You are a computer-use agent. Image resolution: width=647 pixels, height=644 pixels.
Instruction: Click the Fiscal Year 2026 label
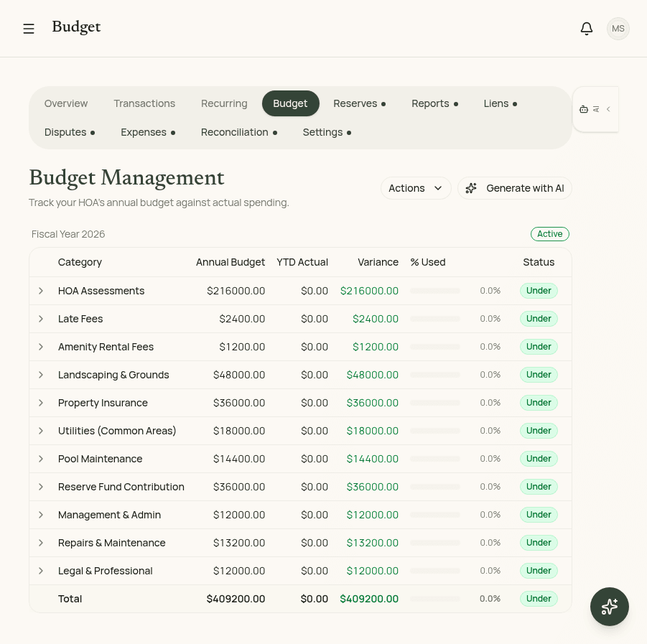point(68,234)
